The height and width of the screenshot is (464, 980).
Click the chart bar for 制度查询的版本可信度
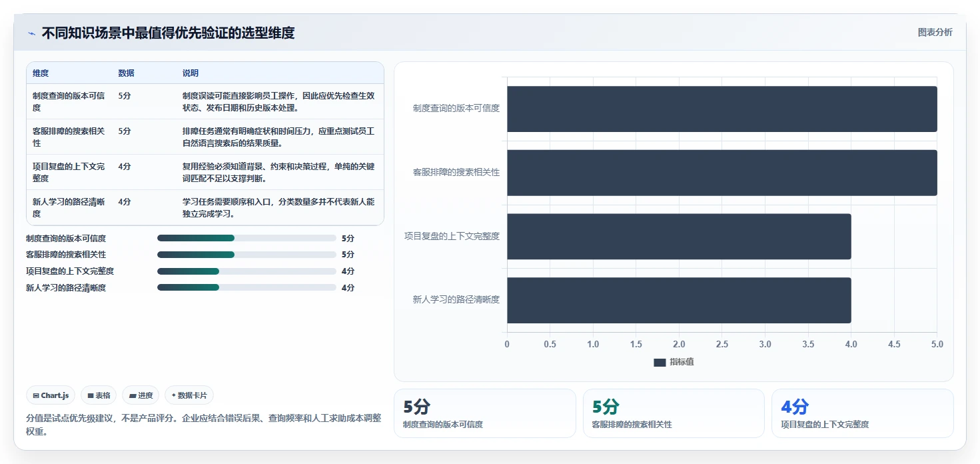pos(722,109)
